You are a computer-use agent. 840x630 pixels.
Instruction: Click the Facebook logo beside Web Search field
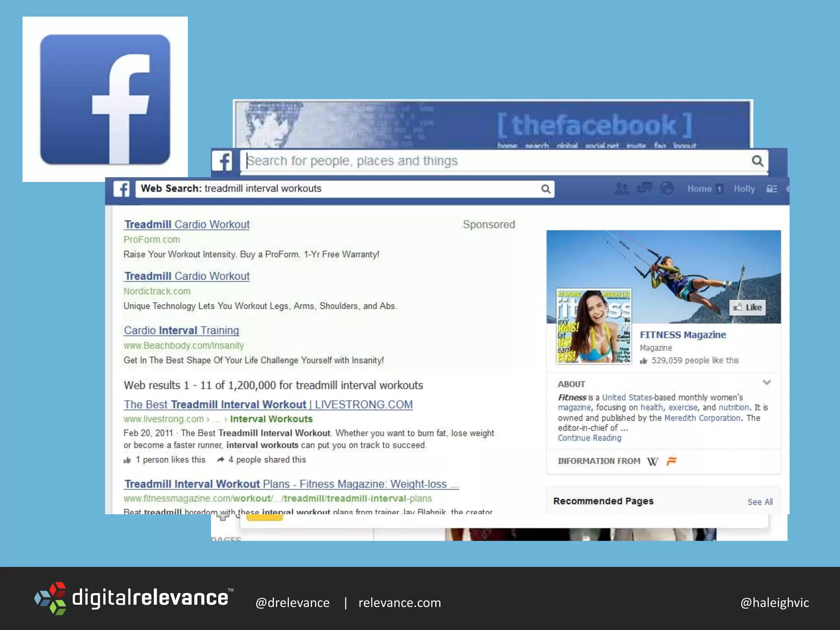121,189
